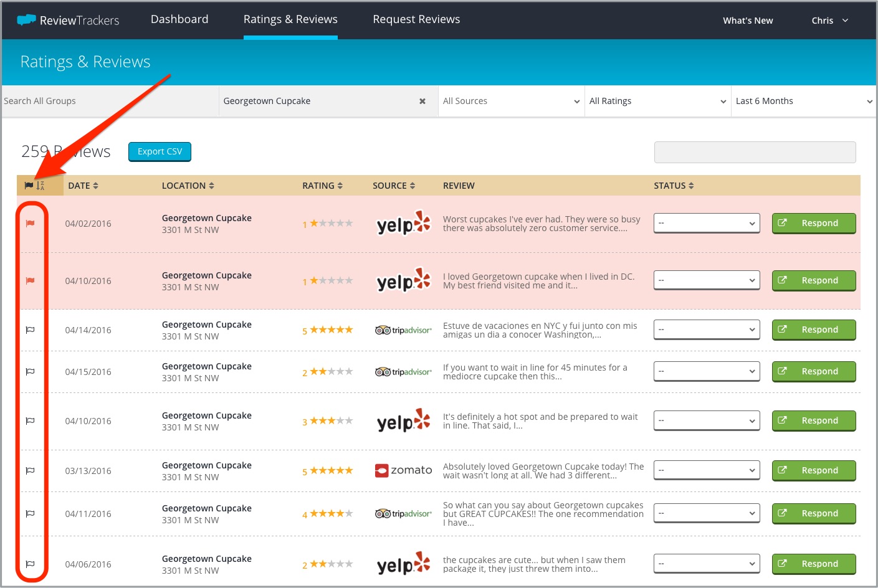
Task: Click the Georgetown Cupcake location filter field
Action: [328, 101]
